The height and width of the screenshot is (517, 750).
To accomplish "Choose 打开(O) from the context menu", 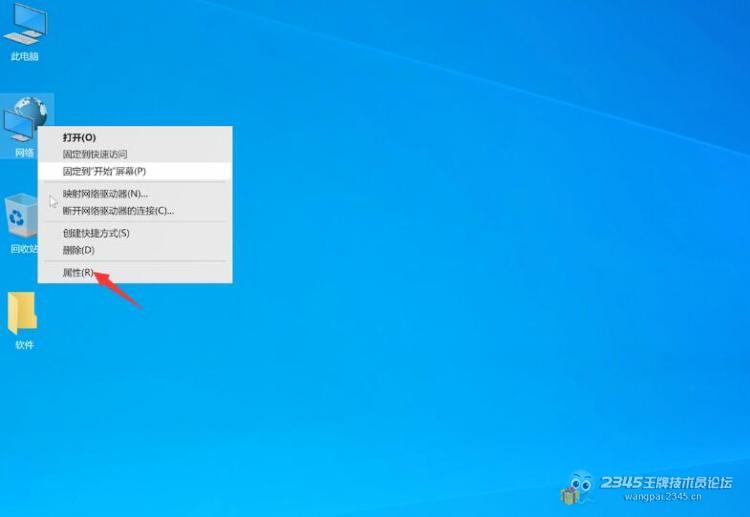I will (x=135, y=137).
